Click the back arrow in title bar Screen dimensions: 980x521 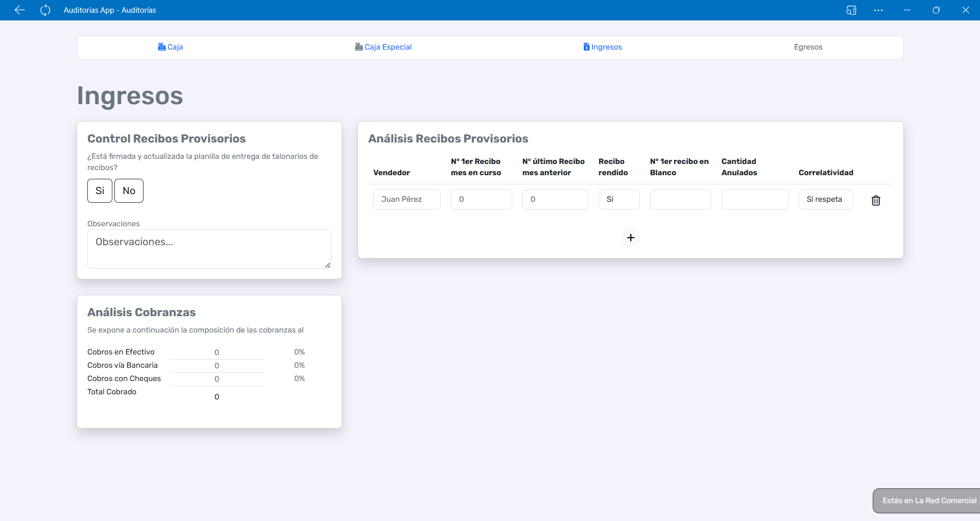(19, 10)
